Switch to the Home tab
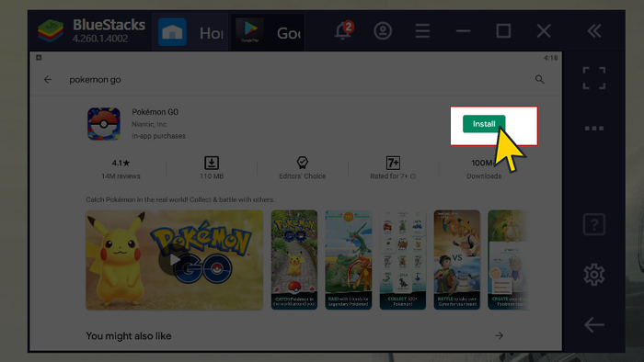Image resolution: width=644 pixels, height=362 pixels. point(190,32)
